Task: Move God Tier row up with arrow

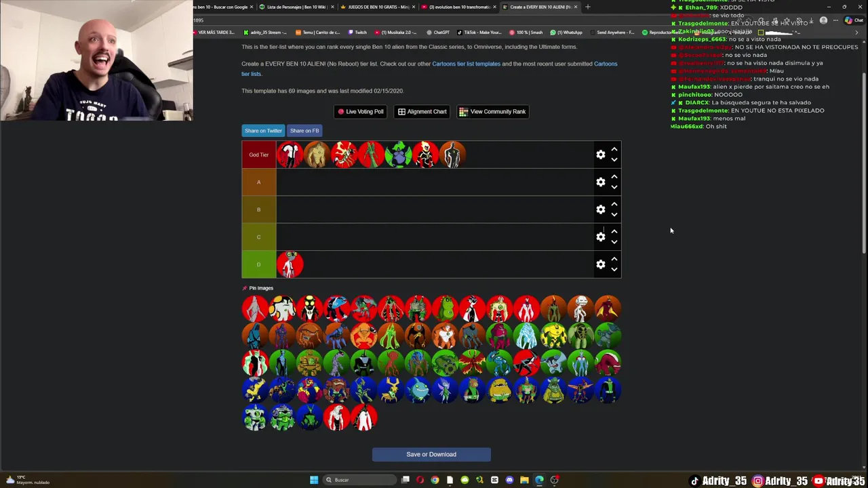Action: (614, 149)
